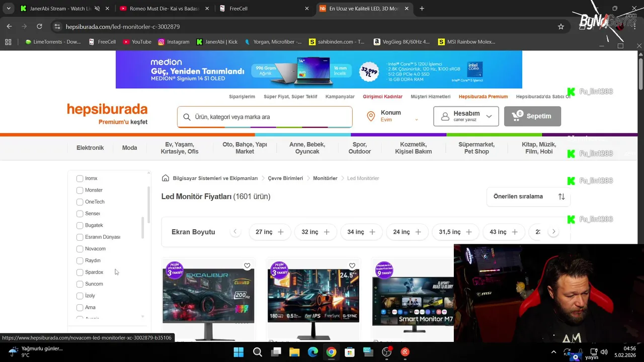Show hidden system tray icons
This screenshot has height=362, width=644.
(554, 352)
